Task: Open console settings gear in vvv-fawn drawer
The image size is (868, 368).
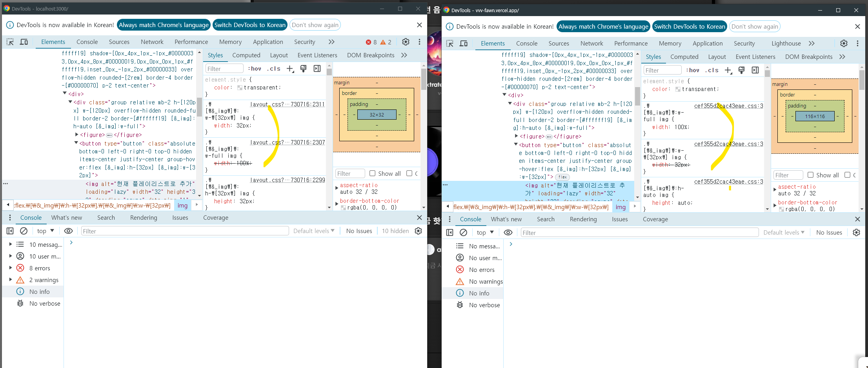Action: 857,233
